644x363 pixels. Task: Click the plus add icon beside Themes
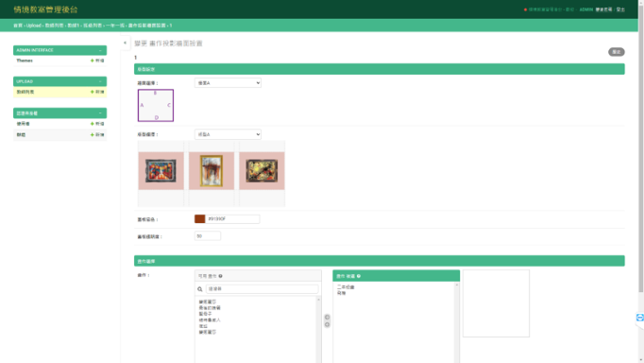[x=92, y=60]
